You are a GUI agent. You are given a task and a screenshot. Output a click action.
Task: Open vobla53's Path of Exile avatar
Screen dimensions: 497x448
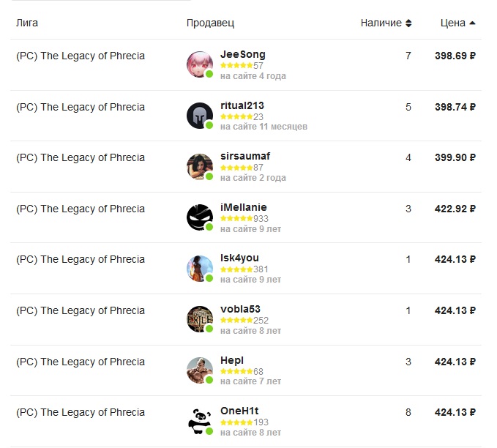coord(199,319)
